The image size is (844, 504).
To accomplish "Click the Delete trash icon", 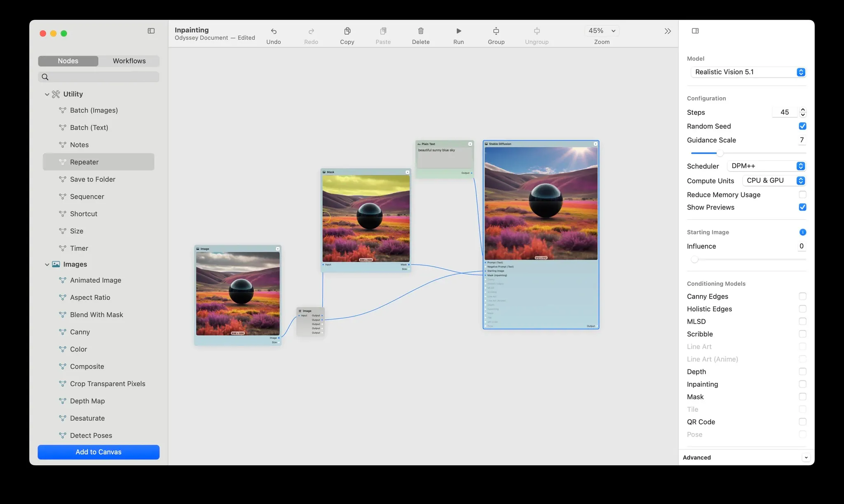I will pyautogui.click(x=421, y=31).
